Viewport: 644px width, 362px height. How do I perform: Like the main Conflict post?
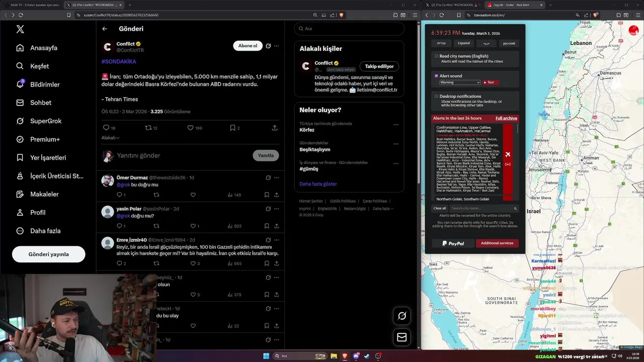(x=190, y=128)
